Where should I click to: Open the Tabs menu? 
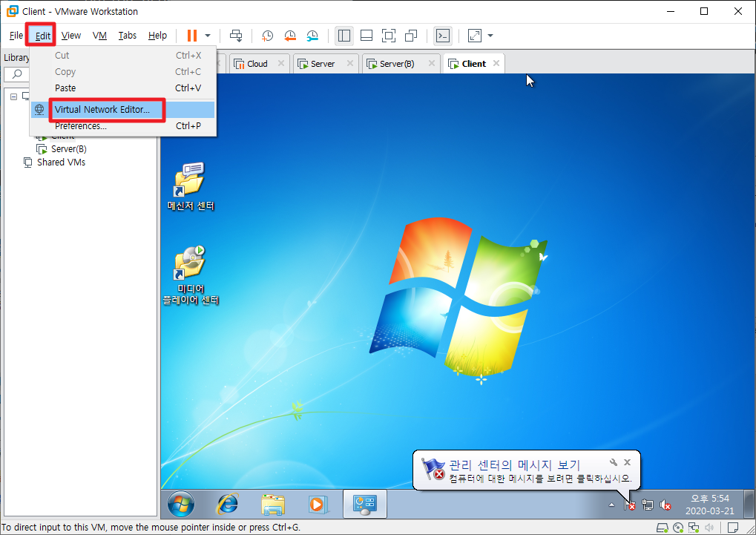128,35
